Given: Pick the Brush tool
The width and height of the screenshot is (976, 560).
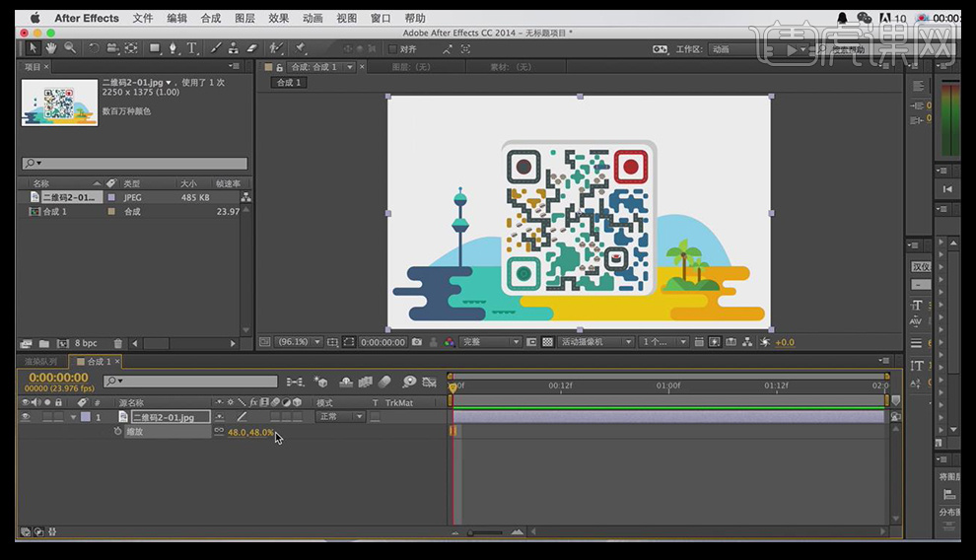Looking at the screenshot, I should tap(216, 47).
